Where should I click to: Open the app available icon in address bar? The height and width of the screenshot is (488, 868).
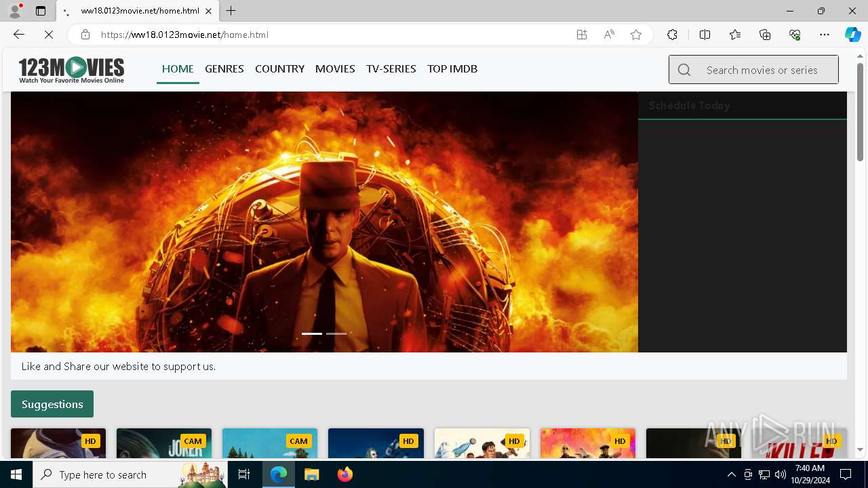[x=582, y=35]
